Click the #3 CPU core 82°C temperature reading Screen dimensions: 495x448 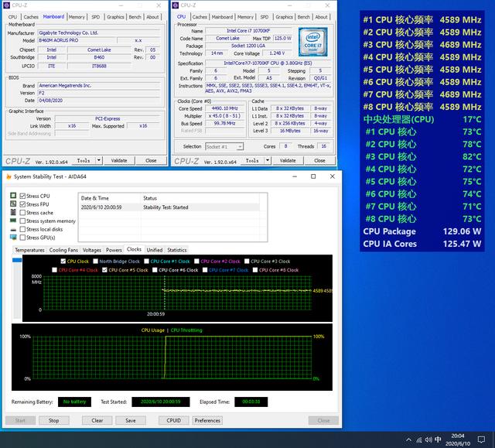pyautogui.click(x=472, y=156)
